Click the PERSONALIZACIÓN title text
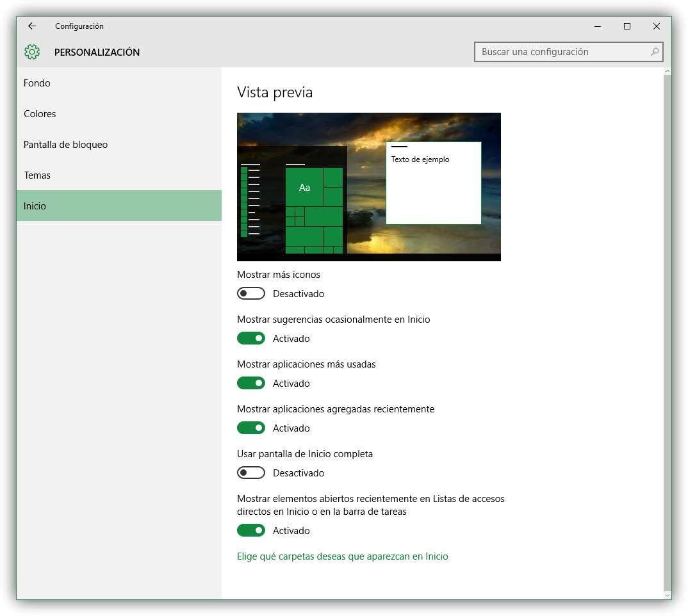688x616 pixels. pos(97,53)
